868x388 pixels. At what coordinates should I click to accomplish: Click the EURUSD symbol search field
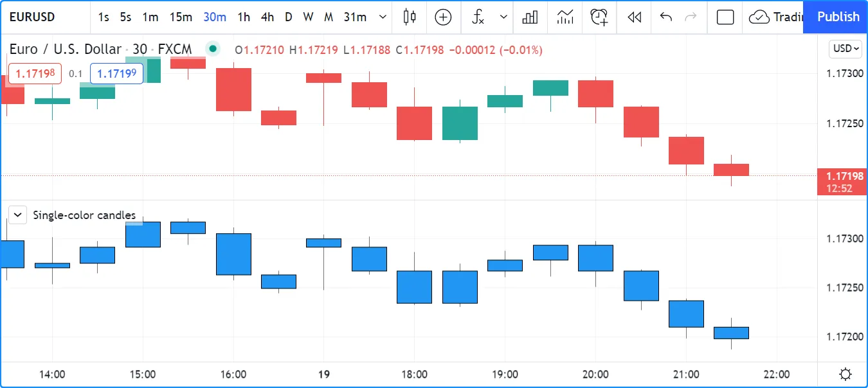33,17
